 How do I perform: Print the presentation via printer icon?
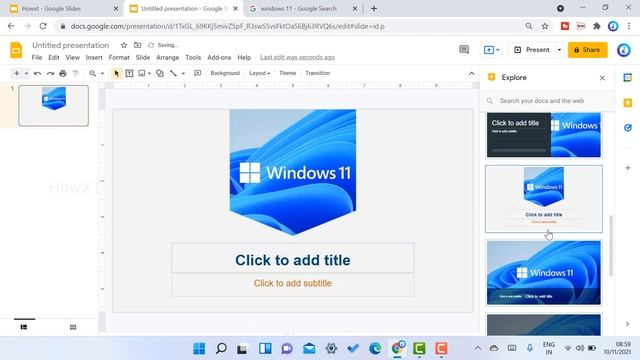click(x=62, y=73)
